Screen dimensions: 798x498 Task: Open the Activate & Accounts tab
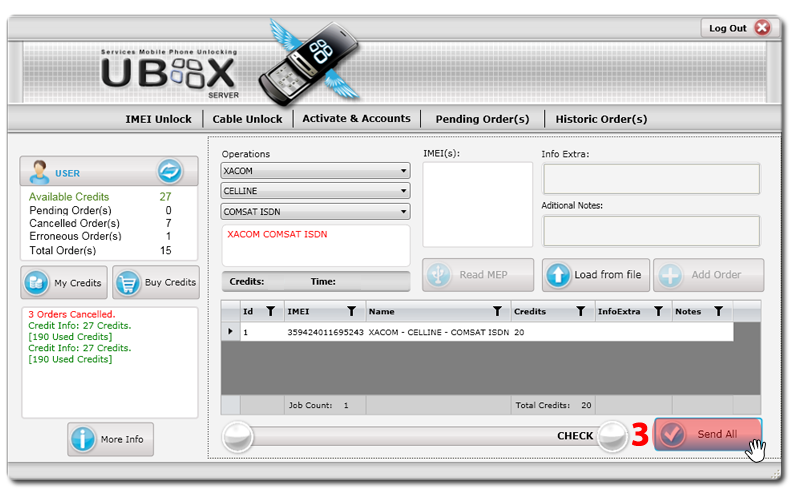(356, 119)
